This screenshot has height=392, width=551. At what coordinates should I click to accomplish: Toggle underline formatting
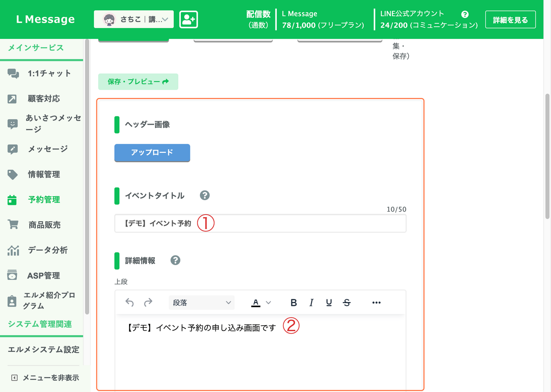[x=329, y=303]
